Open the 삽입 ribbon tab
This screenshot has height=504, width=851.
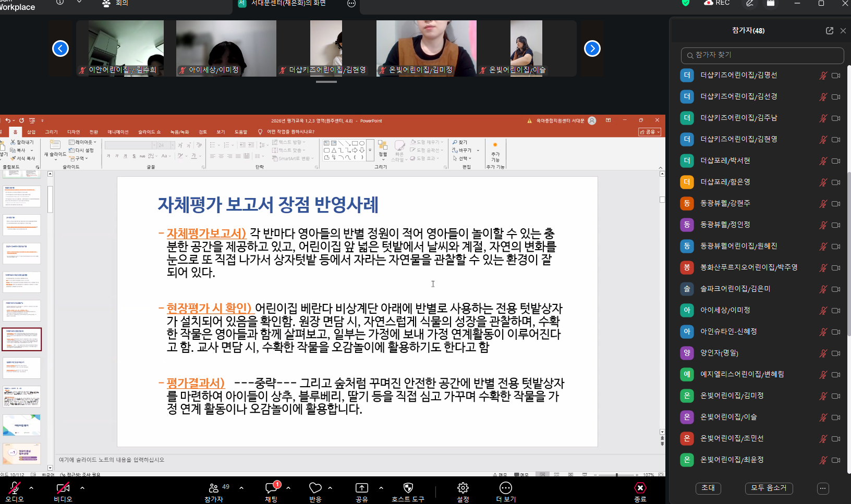(x=31, y=132)
